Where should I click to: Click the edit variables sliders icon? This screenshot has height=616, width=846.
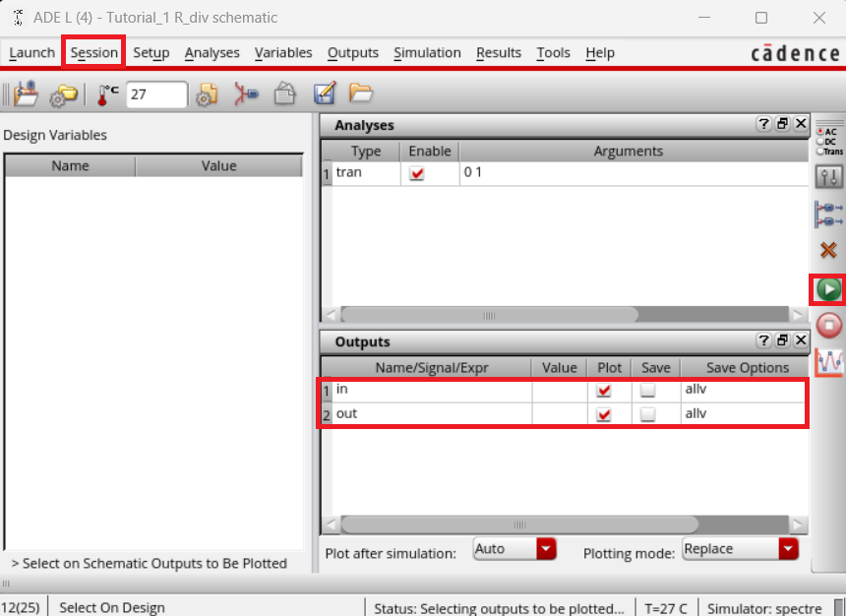click(x=828, y=176)
